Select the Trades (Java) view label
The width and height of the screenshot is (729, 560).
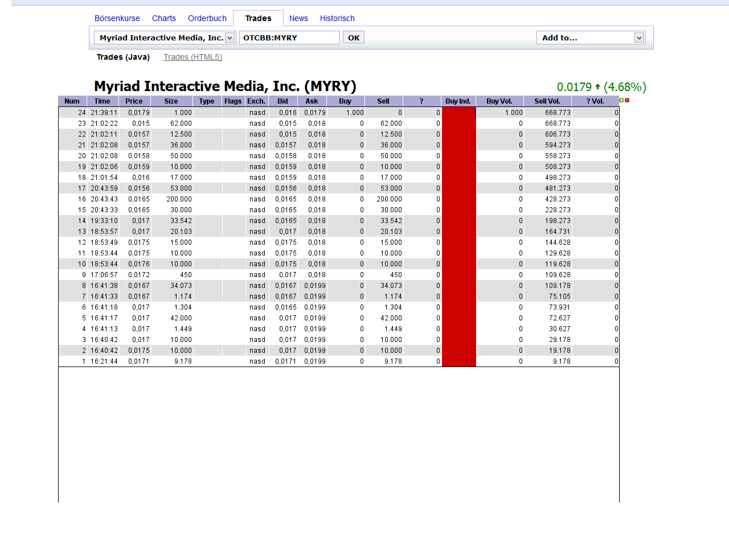(123, 57)
